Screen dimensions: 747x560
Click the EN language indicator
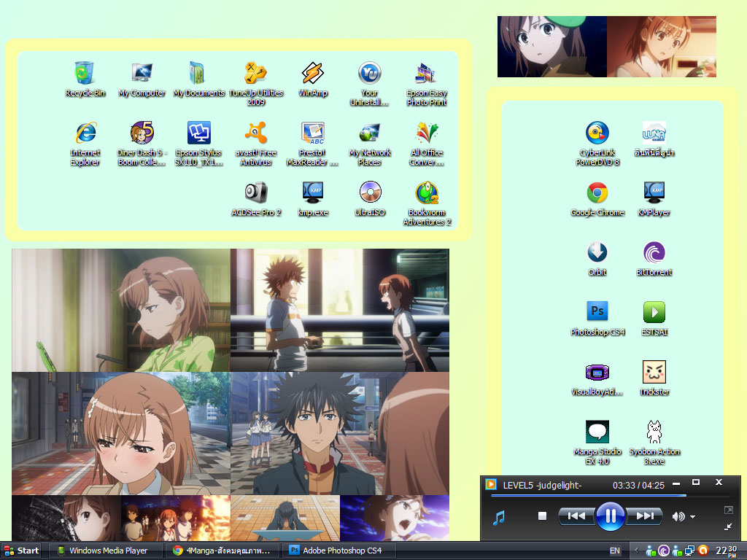tap(614, 551)
